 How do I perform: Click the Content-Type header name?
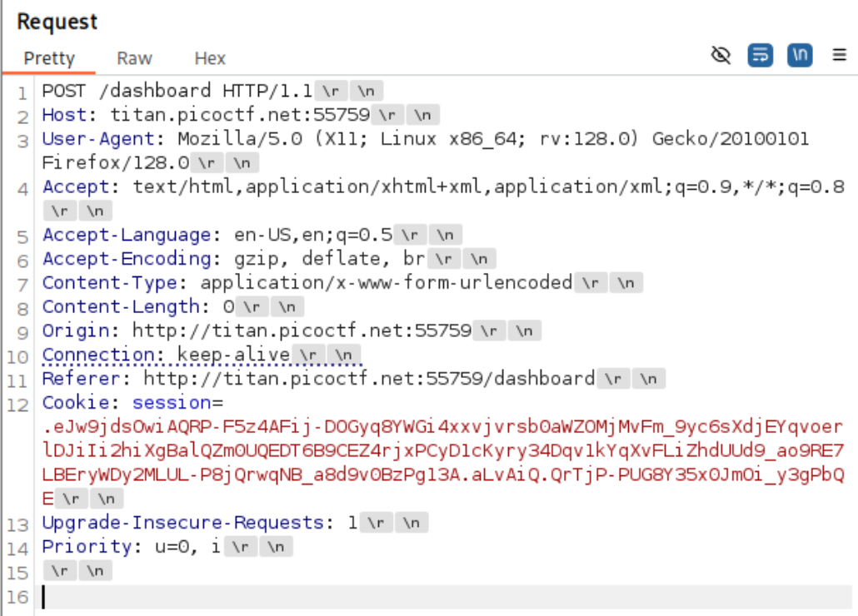pyautogui.click(x=109, y=282)
